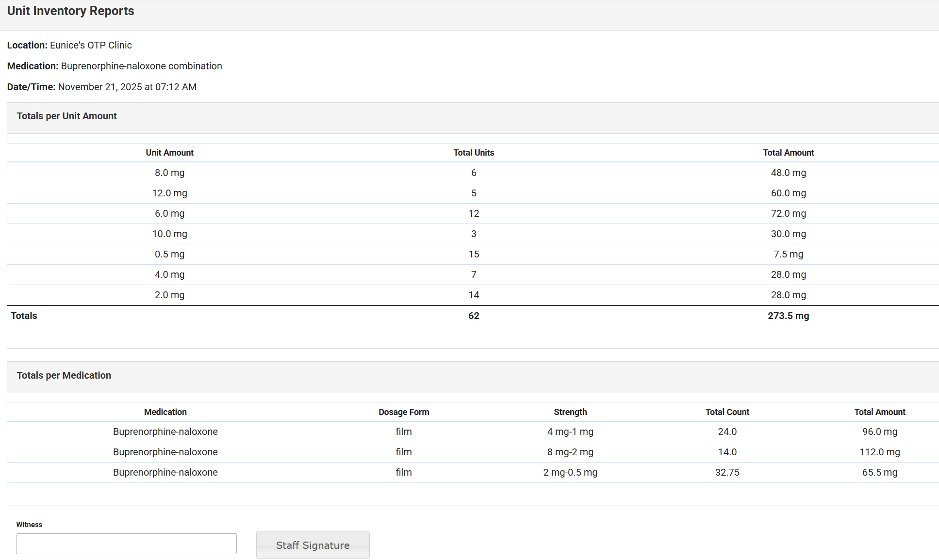
Task: Click the Total Units column header
Action: [x=473, y=153]
